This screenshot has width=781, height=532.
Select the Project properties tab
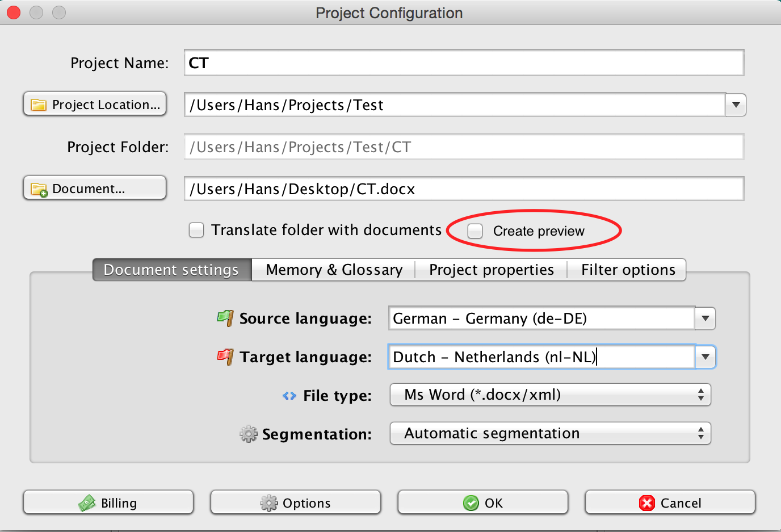491,270
